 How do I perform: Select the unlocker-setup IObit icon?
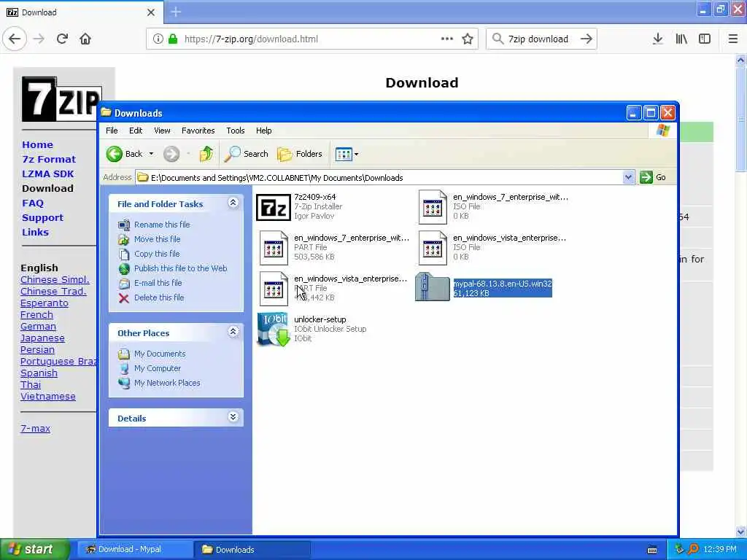(x=274, y=330)
